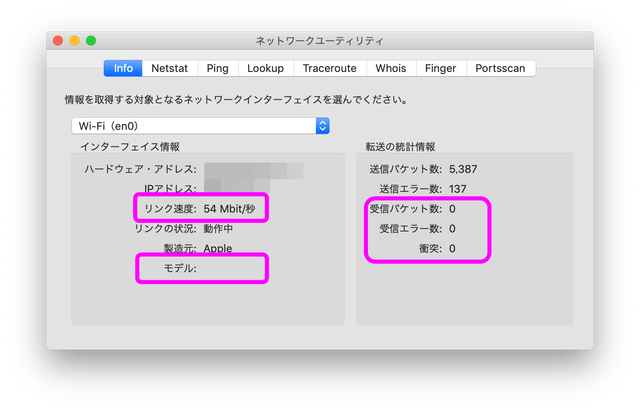Click the 転送の統計情報 heading
This screenshot has height=411, width=640.
pyautogui.click(x=400, y=147)
